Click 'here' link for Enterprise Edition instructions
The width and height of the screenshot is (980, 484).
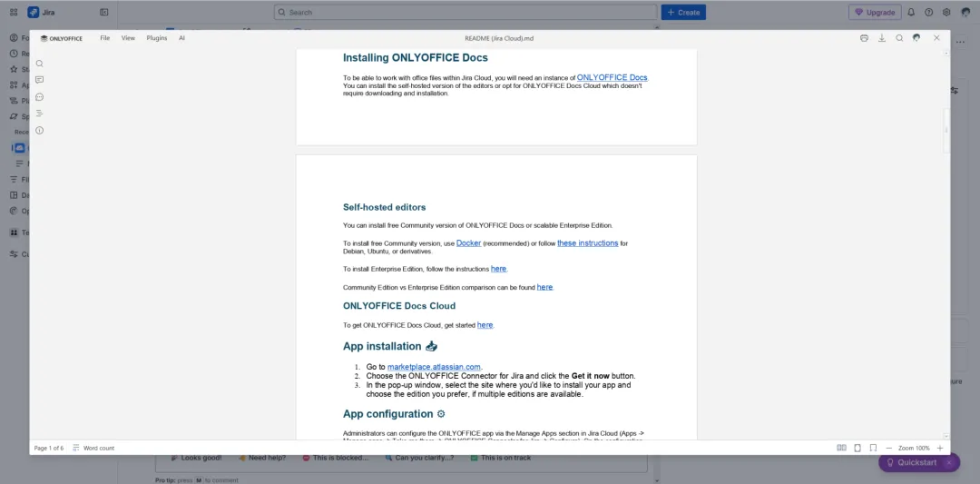pos(499,268)
